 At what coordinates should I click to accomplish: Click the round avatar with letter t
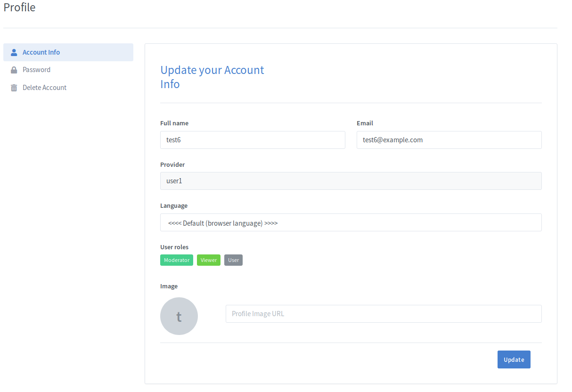[179, 316]
